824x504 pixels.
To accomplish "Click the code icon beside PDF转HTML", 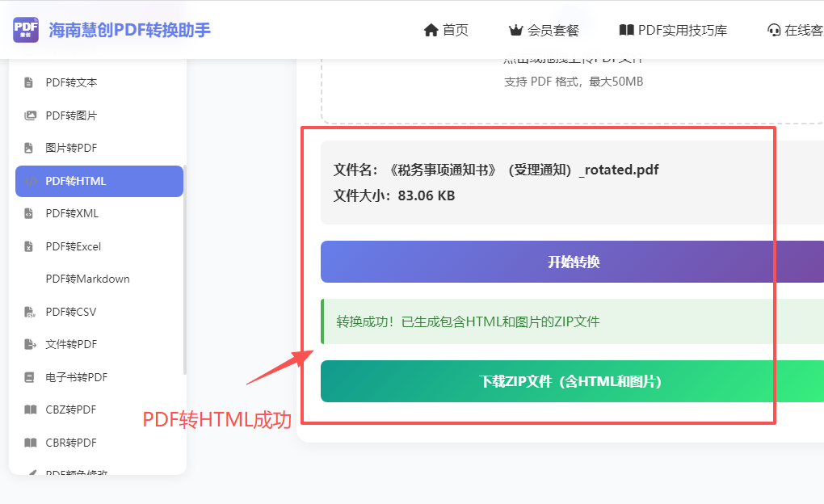I will point(31,181).
